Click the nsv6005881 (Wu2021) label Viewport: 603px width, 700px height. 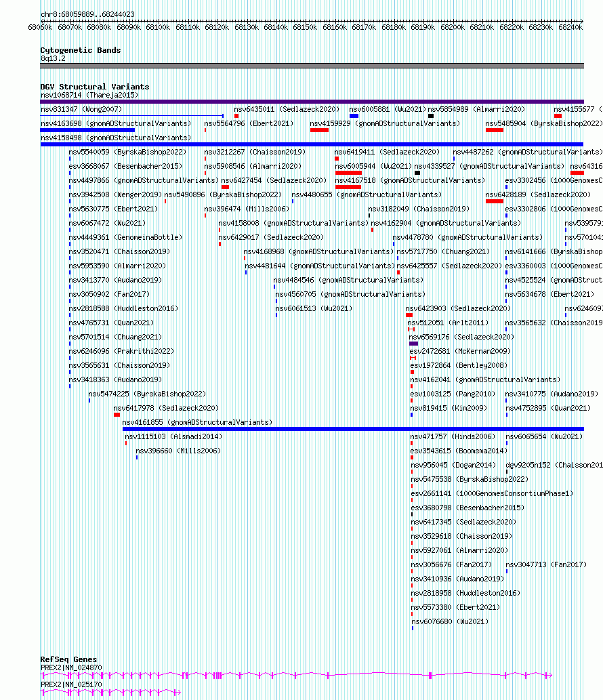pyautogui.click(x=388, y=109)
